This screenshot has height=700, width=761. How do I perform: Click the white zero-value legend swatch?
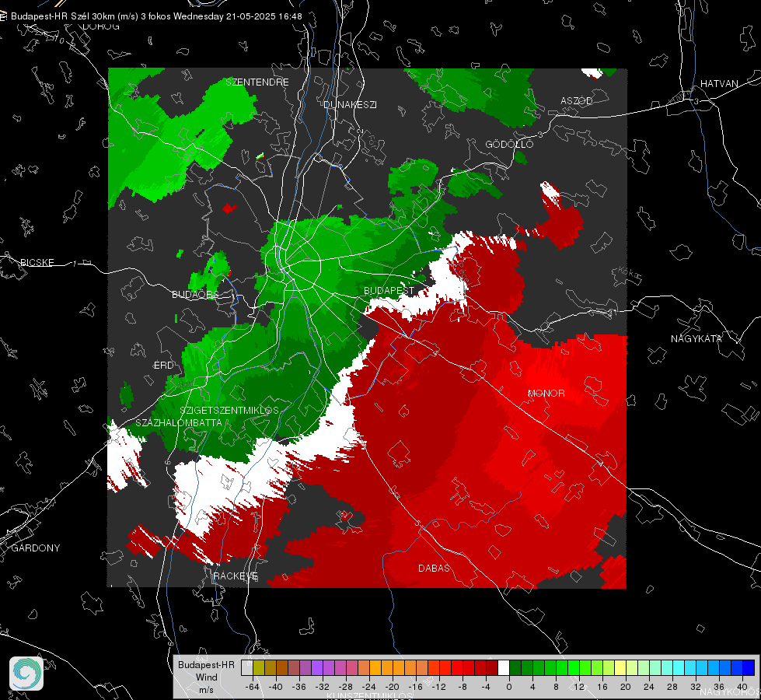pyautogui.click(x=504, y=667)
